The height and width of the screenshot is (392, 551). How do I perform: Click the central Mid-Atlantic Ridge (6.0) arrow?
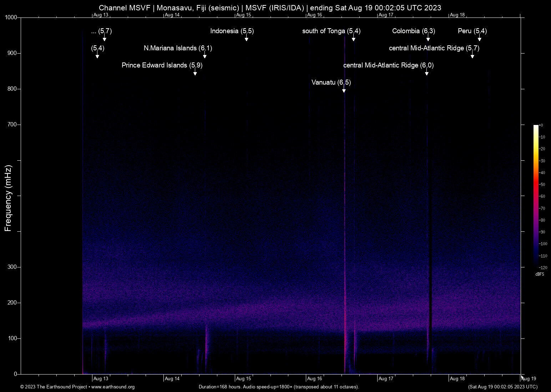pyautogui.click(x=427, y=73)
